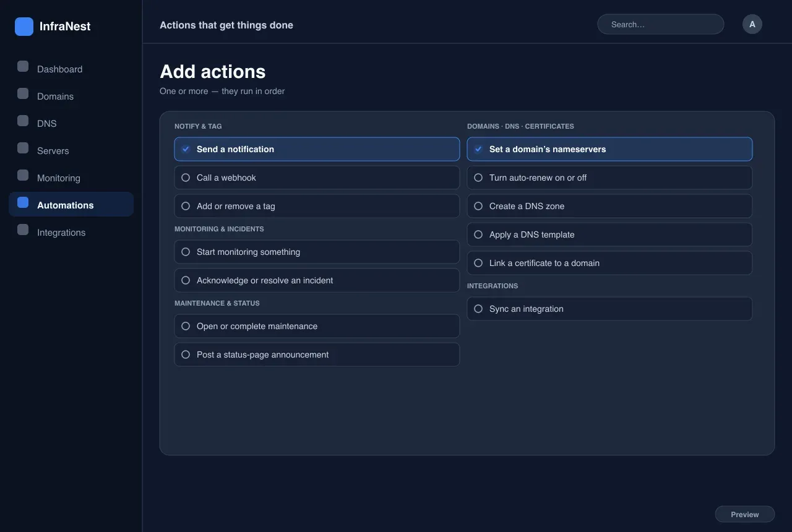Click the Servers sidebar icon
This screenshot has height=532, width=792.
(x=23, y=148)
